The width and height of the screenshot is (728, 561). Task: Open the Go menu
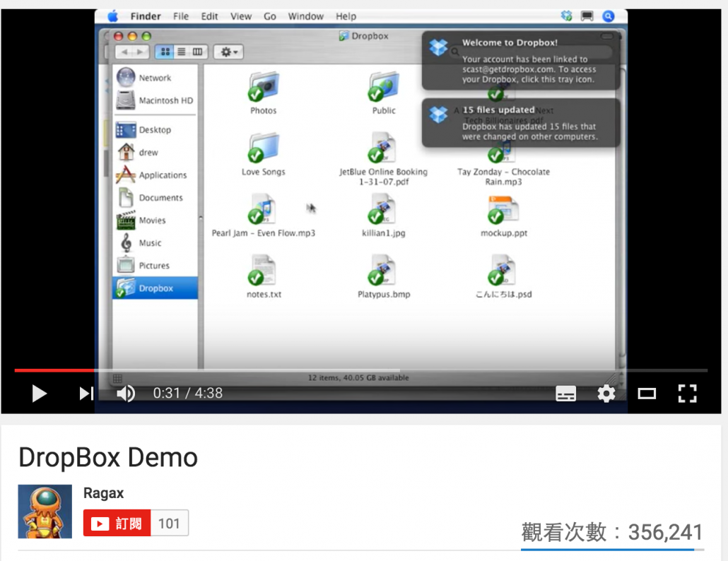click(270, 16)
